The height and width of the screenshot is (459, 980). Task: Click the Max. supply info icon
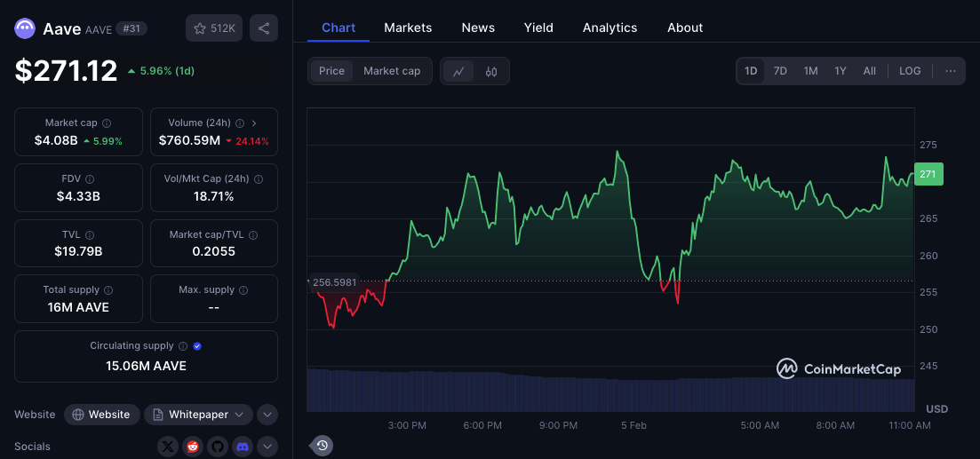pyautogui.click(x=243, y=290)
